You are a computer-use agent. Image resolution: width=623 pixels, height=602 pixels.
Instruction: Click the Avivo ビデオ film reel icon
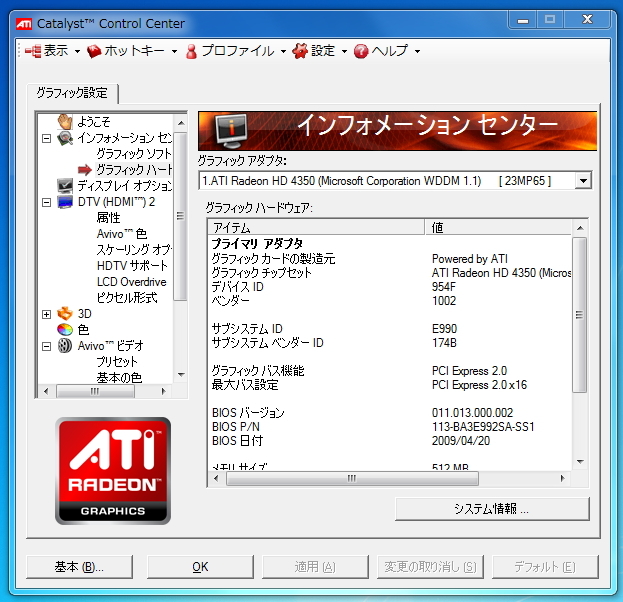pyautogui.click(x=65, y=346)
